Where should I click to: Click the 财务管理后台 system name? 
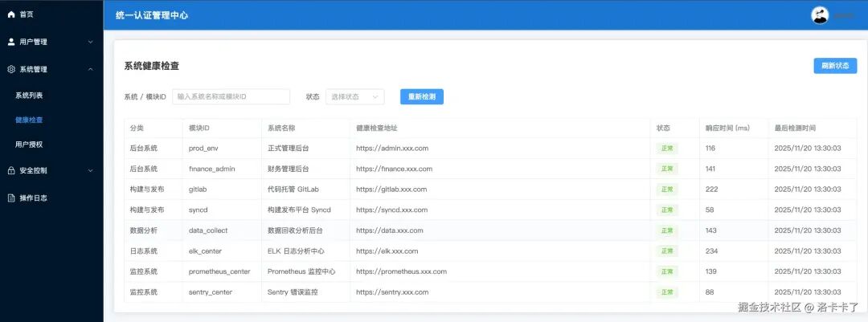pyautogui.click(x=288, y=169)
